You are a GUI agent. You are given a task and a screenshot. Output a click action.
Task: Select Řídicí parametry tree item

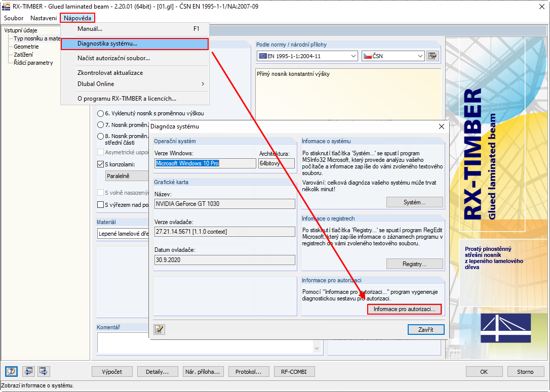pyautogui.click(x=33, y=63)
